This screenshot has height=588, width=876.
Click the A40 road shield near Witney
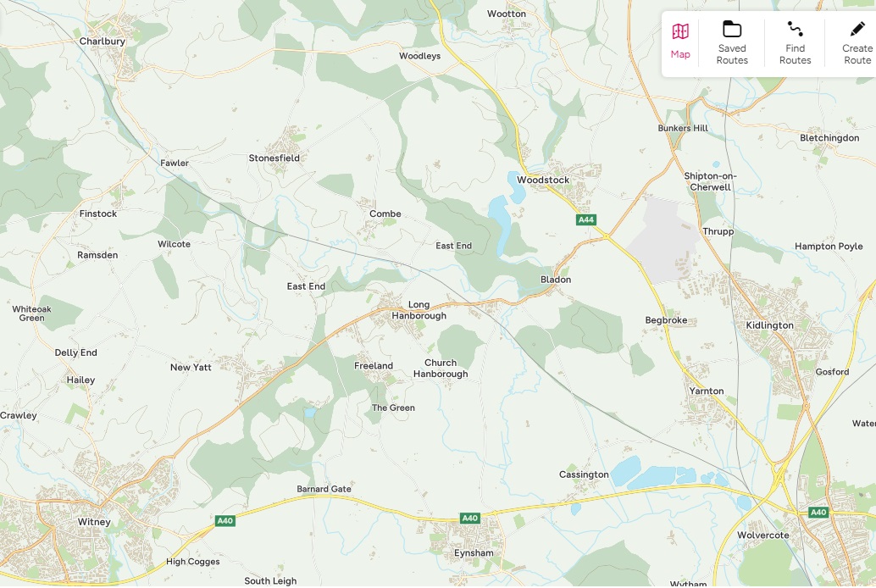tap(225, 521)
